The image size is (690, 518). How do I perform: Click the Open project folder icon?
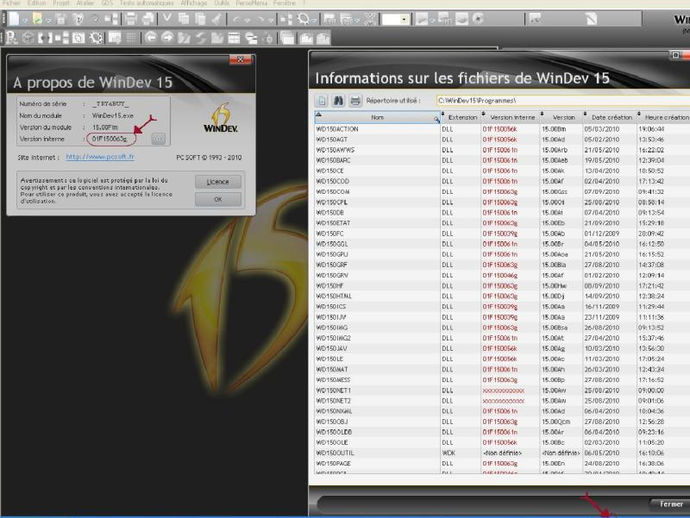click(37, 18)
